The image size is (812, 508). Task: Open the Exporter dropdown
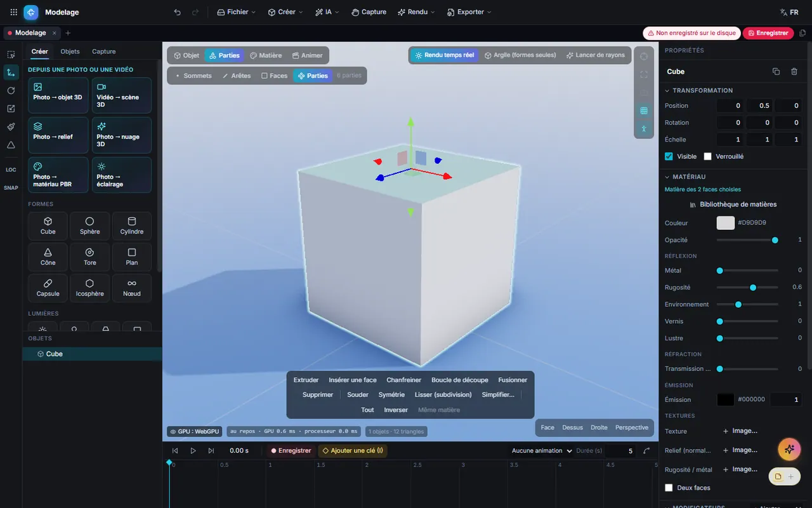point(469,12)
